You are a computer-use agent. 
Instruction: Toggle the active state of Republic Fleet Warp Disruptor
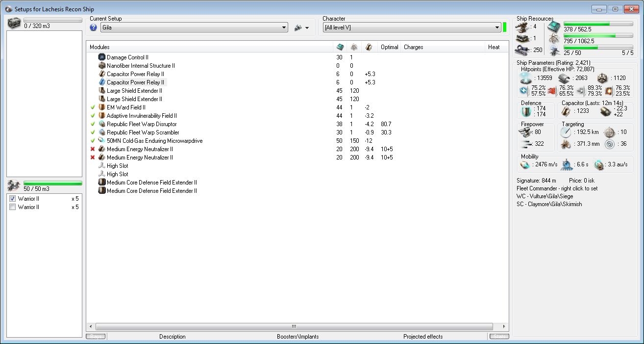[x=93, y=124]
